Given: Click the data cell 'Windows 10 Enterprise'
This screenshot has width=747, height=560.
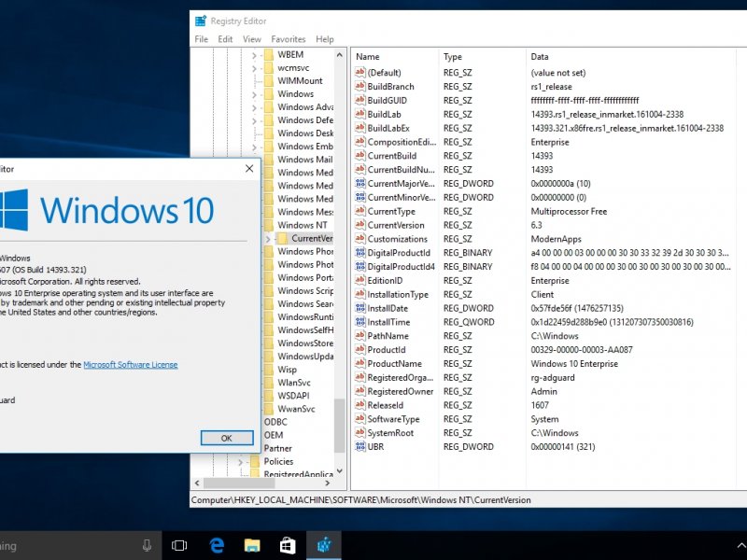Looking at the screenshot, I should (574, 363).
